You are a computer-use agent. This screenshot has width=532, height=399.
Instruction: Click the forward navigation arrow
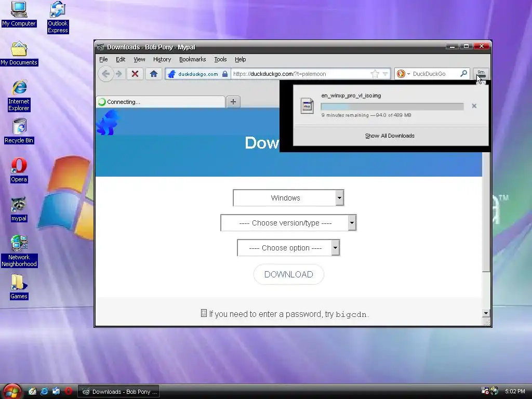pyautogui.click(x=118, y=74)
